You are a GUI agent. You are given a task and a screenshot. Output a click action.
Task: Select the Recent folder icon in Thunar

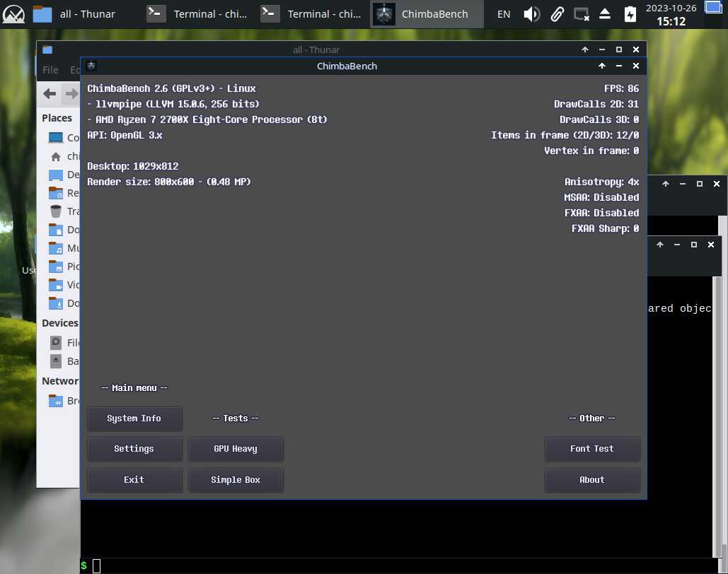(56, 193)
